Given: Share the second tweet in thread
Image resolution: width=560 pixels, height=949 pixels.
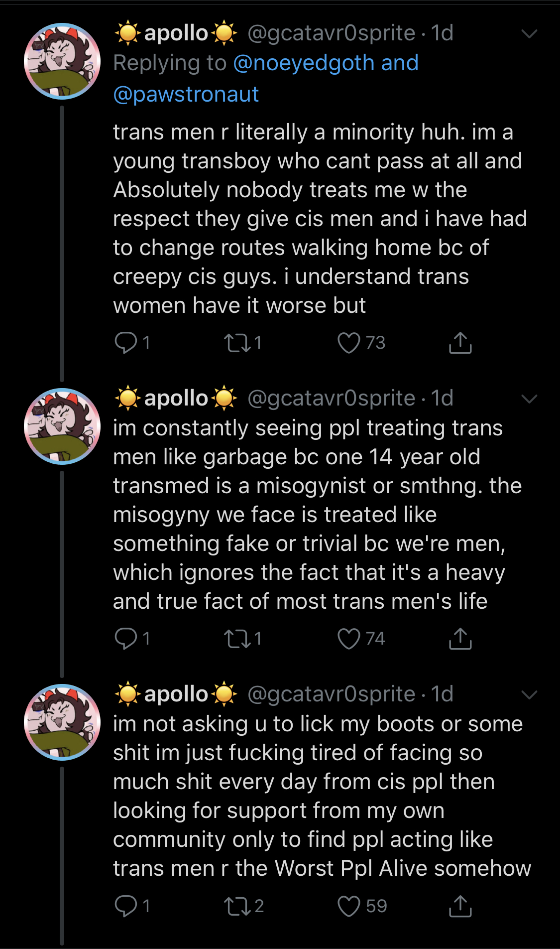Looking at the screenshot, I should point(460,638).
